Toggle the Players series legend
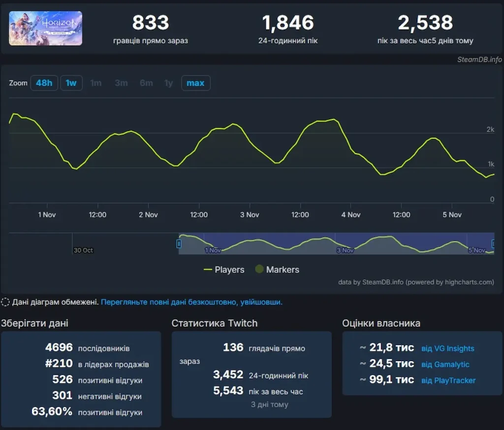Image resolution: width=504 pixels, height=430 pixels. [x=224, y=269]
